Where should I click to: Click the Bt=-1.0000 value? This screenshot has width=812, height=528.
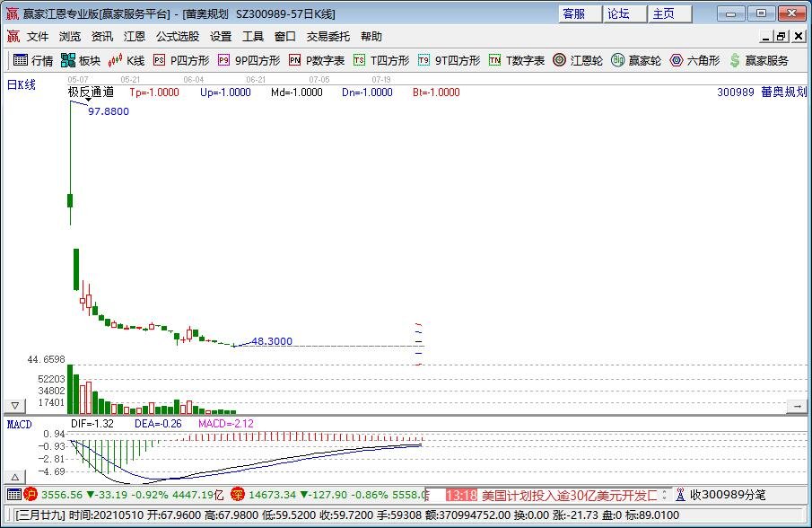pos(436,92)
